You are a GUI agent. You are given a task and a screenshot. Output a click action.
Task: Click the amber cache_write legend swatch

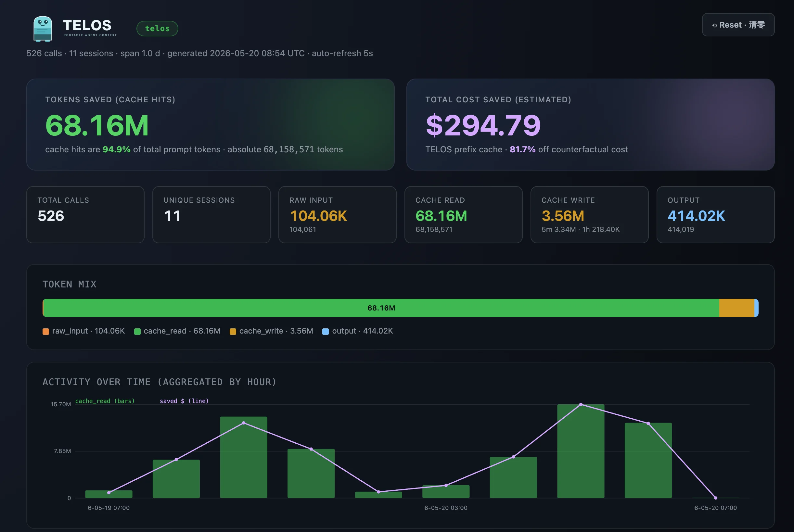tap(233, 332)
